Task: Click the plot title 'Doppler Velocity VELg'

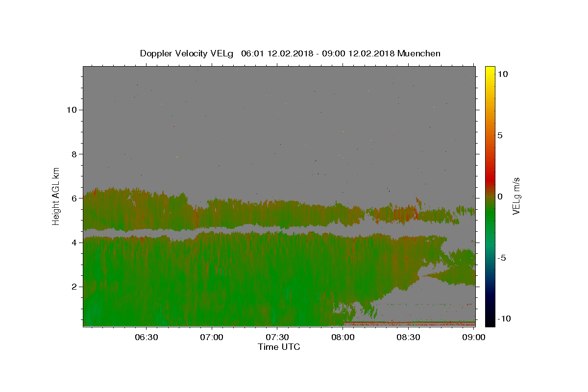Action: (187, 53)
